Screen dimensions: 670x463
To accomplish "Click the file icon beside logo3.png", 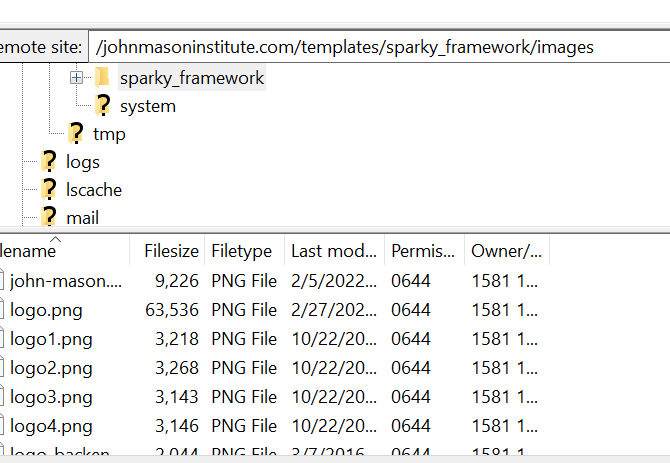I will (x=2, y=397).
